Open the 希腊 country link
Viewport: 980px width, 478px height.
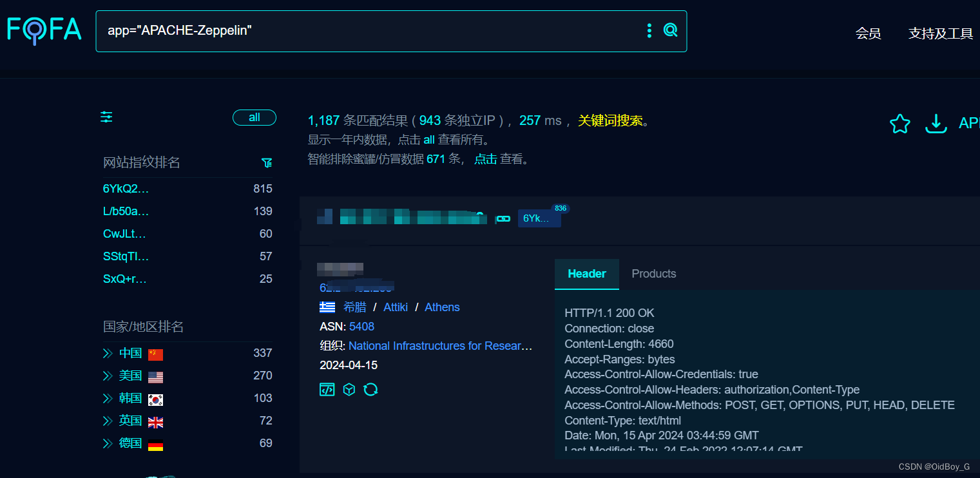coord(355,307)
